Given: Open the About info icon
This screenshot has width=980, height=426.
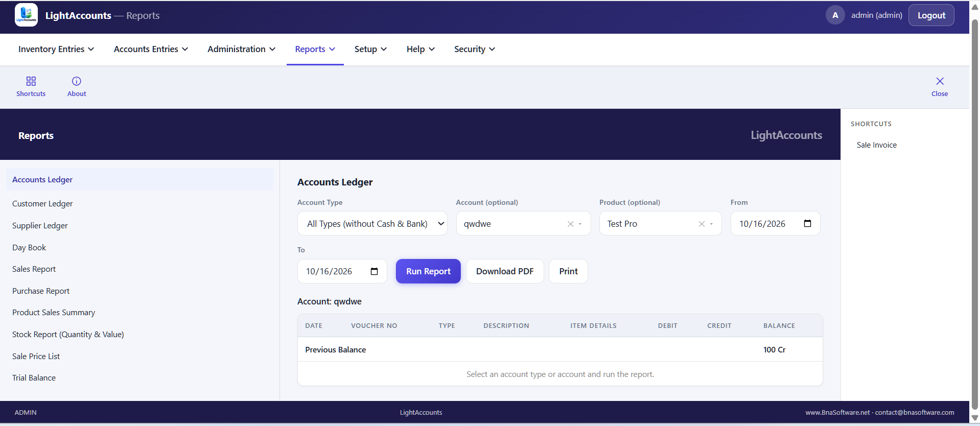Looking at the screenshot, I should click(x=77, y=81).
